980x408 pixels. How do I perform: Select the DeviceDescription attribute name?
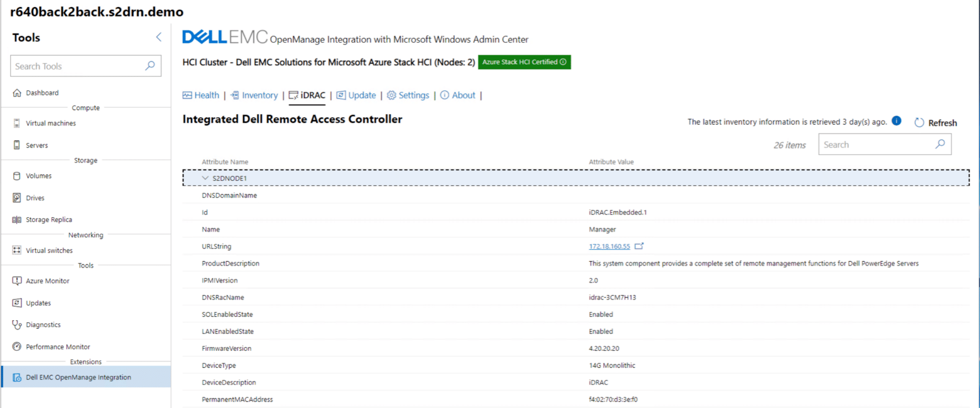click(229, 382)
